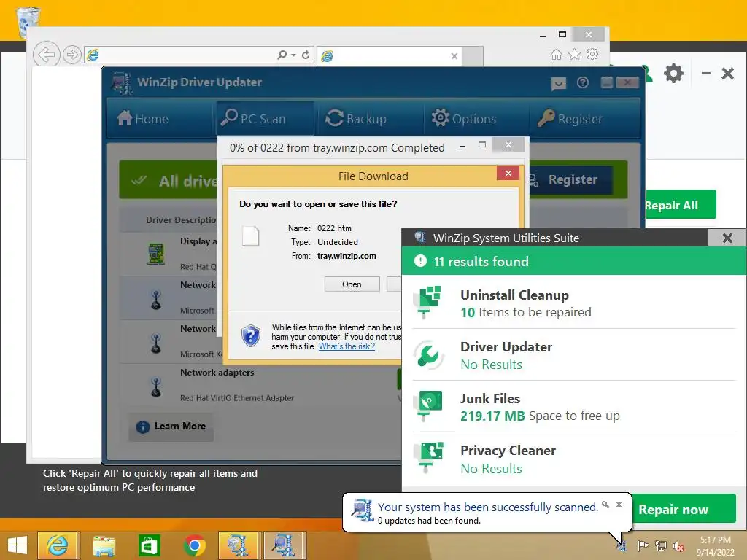The image size is (747, 560).
Task: Click the Driver Updater icon in notification balloon
Action: (363, 510)
